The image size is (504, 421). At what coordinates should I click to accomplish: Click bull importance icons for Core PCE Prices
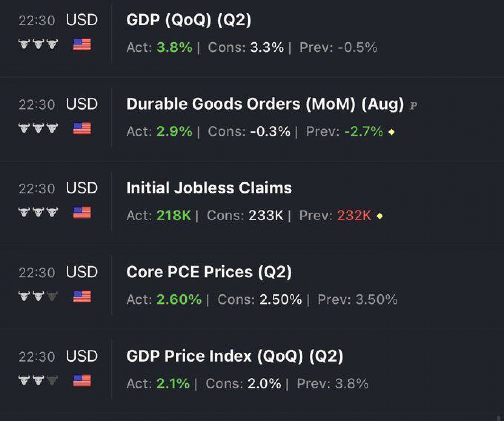click(38, 296)
